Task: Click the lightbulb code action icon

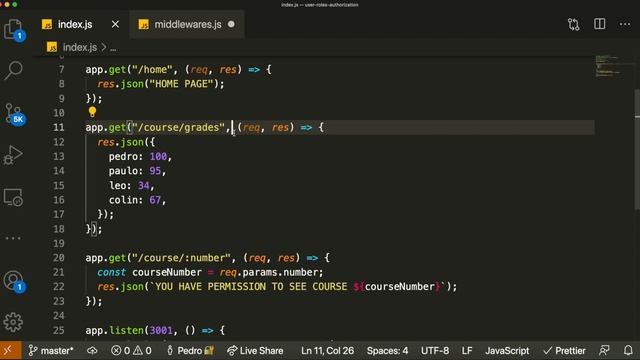Action: pyautogui.click(x=92, y=112)
